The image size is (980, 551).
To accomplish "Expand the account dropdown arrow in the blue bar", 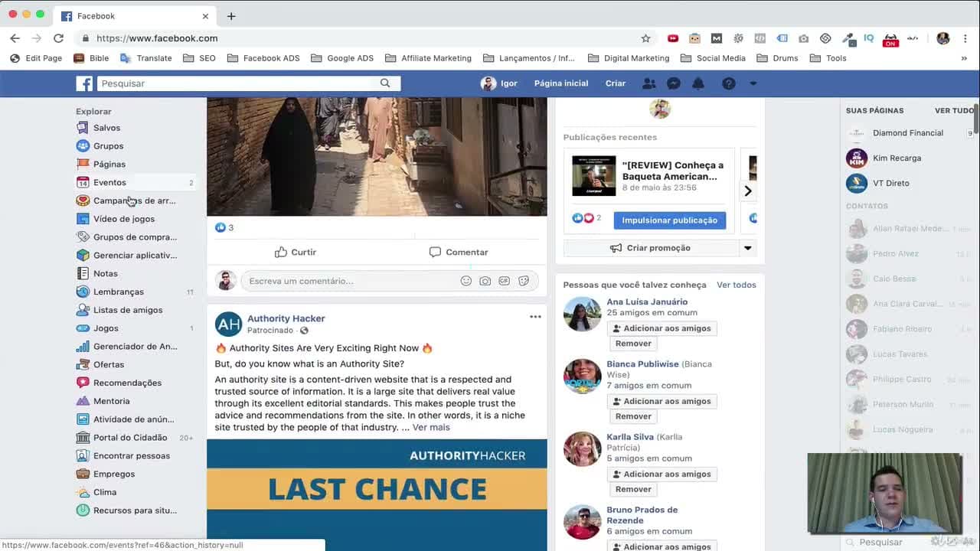I will click(753, 83).
